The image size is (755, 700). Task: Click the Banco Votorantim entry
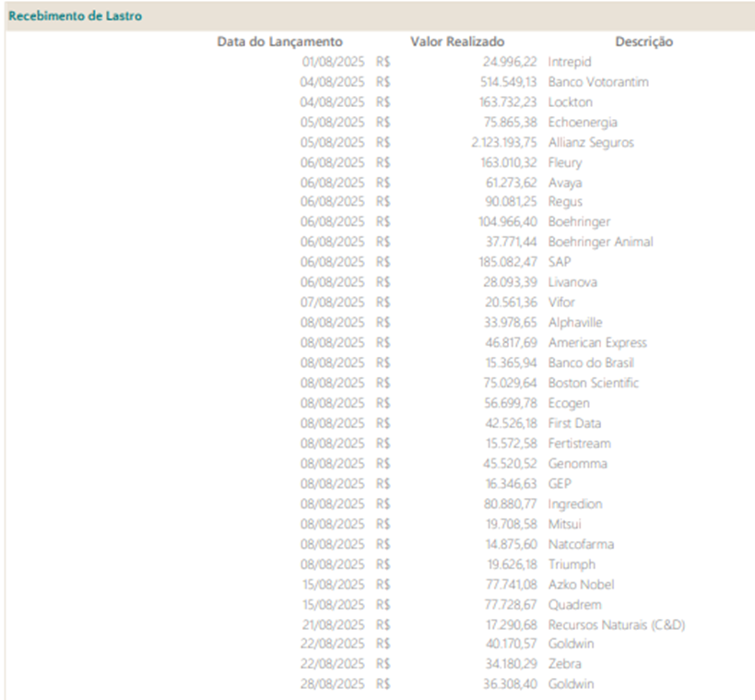coord(597,82)
